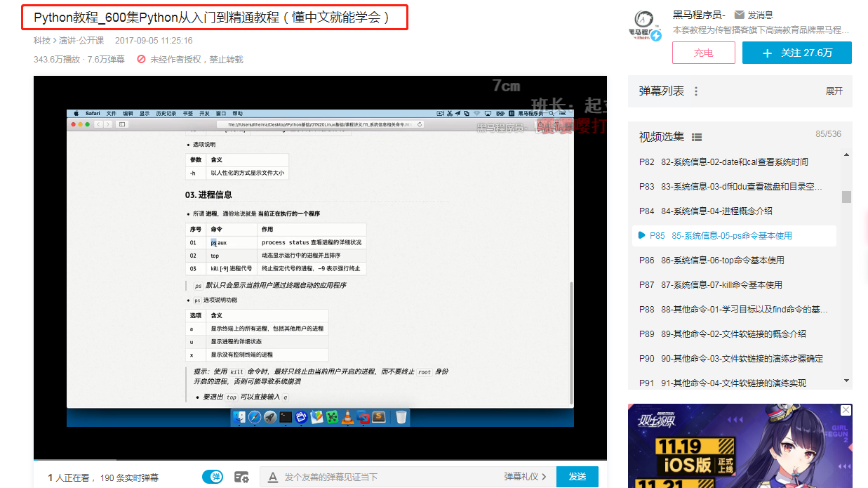
Task: Toggle the danmaku display switch
Action: [213, 477]
